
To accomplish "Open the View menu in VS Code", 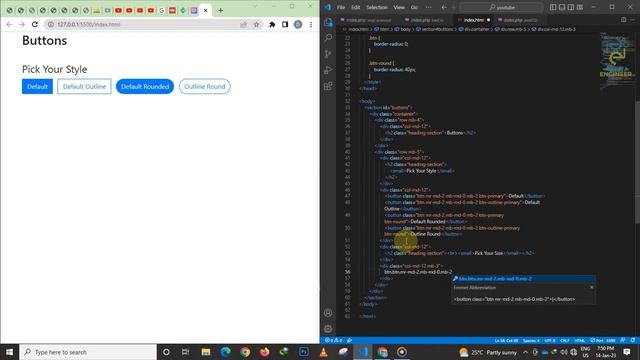I will click(x=399, y=7).
